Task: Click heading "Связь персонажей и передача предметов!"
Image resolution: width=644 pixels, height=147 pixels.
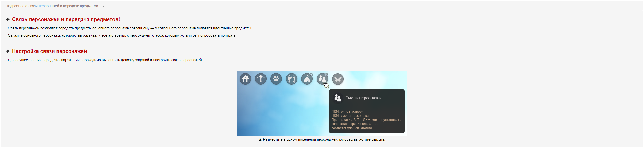Action: pos(66,19)
